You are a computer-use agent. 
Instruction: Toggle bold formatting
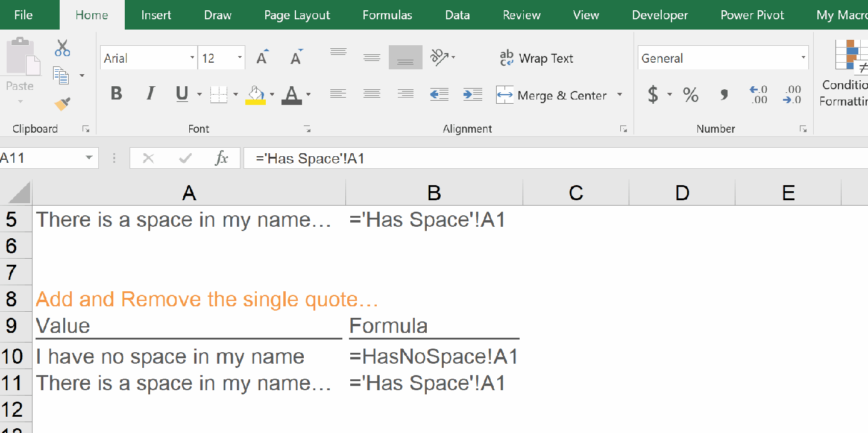coord(116,95)
